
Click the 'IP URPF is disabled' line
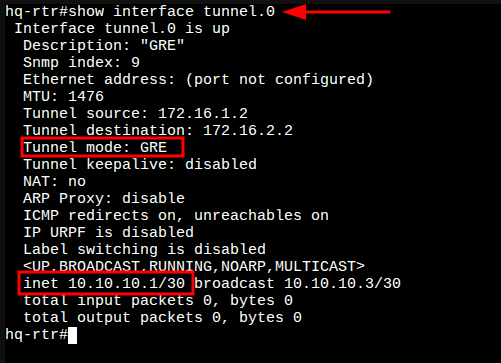pyautogui.click(x=108, y=232)
